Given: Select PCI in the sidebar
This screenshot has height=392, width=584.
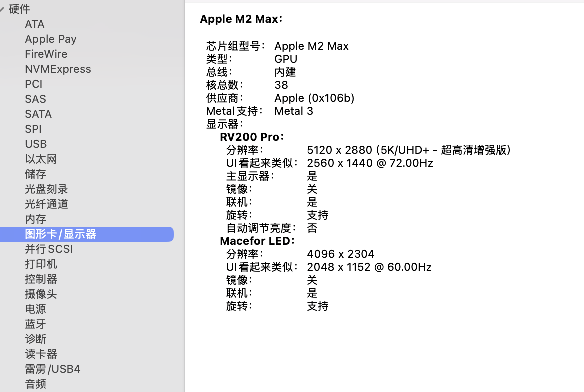Looking at the screenshot, I should click(x=34, y=84).
